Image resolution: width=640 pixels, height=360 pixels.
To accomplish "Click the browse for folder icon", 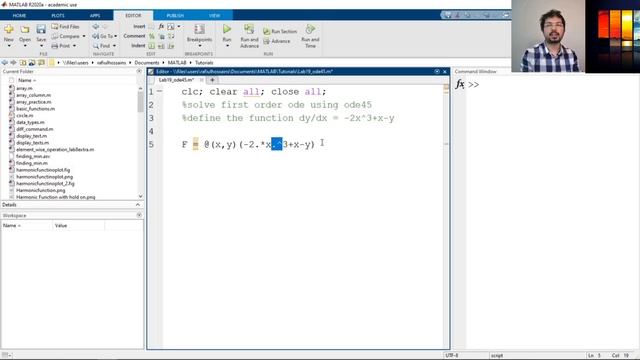I will pos(32,63).
